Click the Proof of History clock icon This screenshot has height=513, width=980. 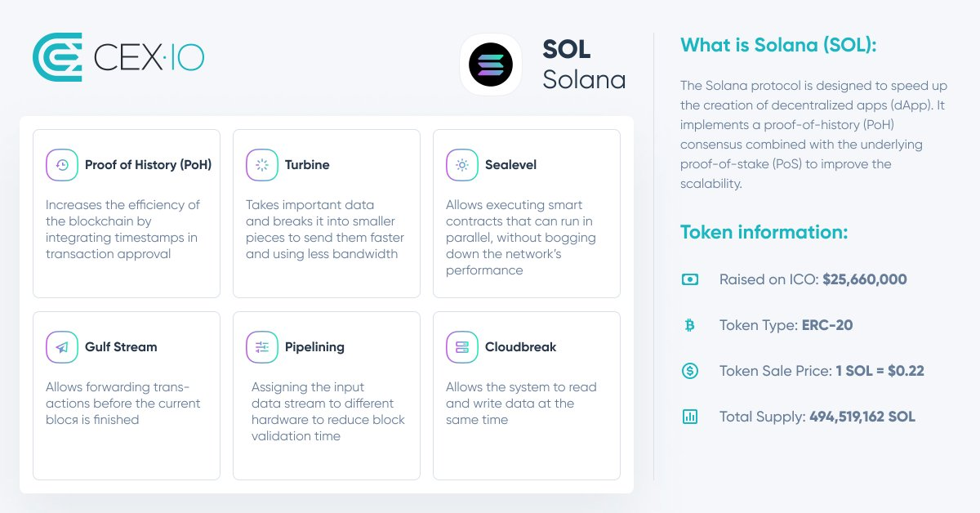[x=62, y=165]
